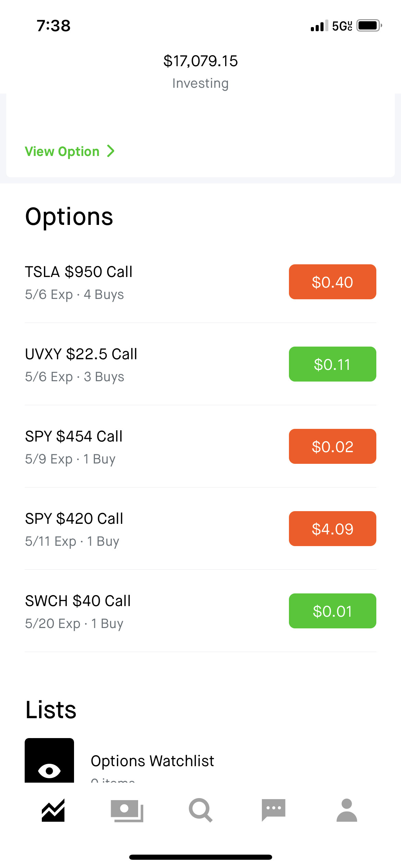Open the SWCH $40 Call position row
This screenshot has height=868, width=401.
[200, 611]
